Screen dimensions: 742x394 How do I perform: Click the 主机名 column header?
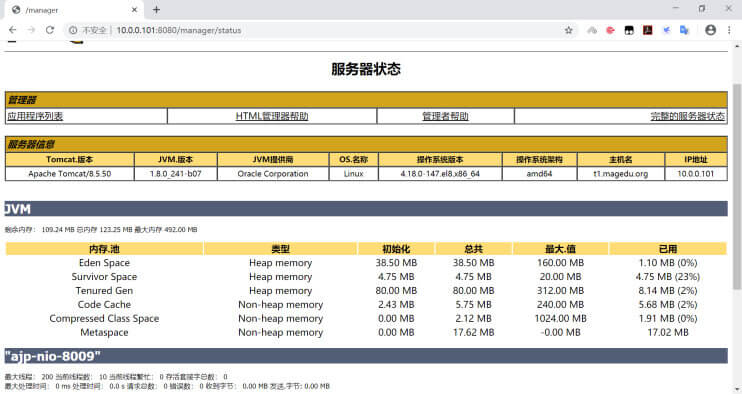[621, 159]
